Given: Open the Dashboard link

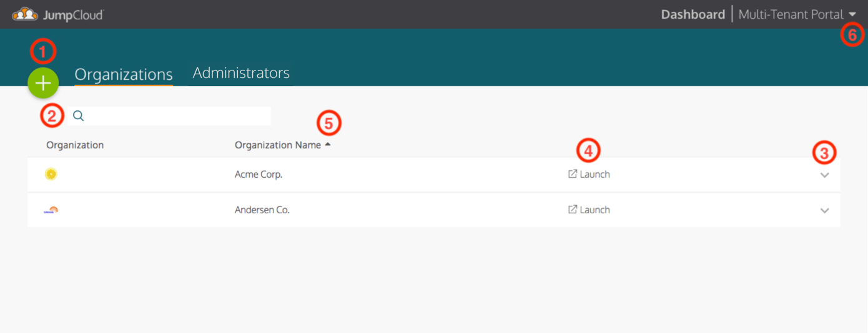Looking at the screenshot, I should [x=693, y=14].
